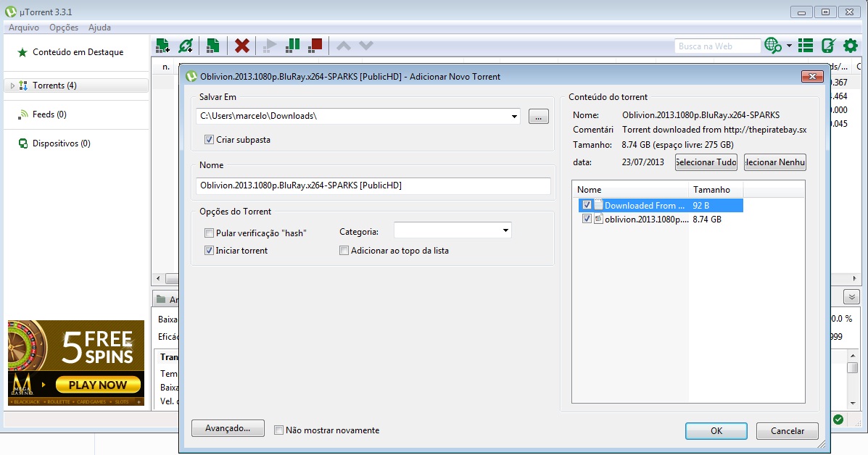Image resolution: width=868 pixels, height=455 pixels.
Task: Enable Pular verificação hash checkbox
Action: click(x=209, y=233)
